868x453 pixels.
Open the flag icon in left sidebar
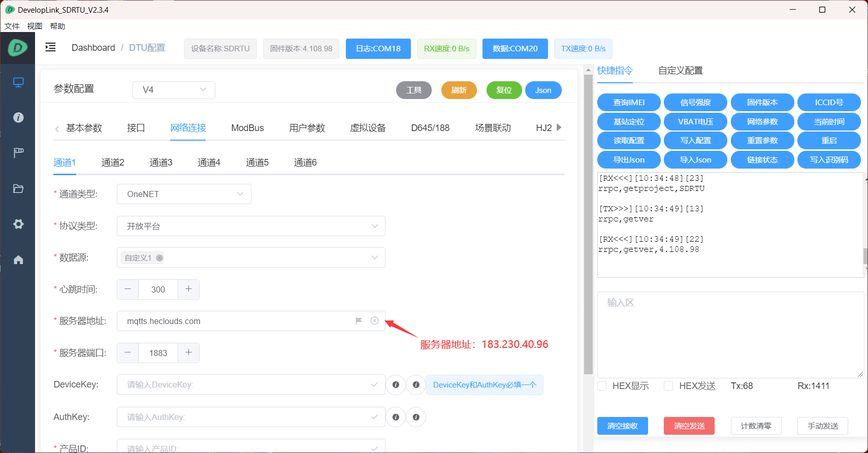(x=18, y=153)
